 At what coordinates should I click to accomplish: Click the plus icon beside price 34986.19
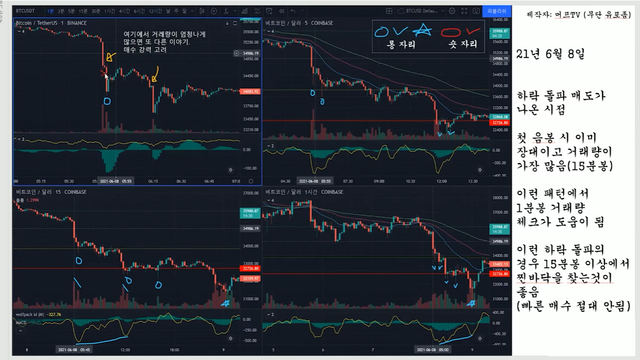pyautogui.click(x=236, y=53)
